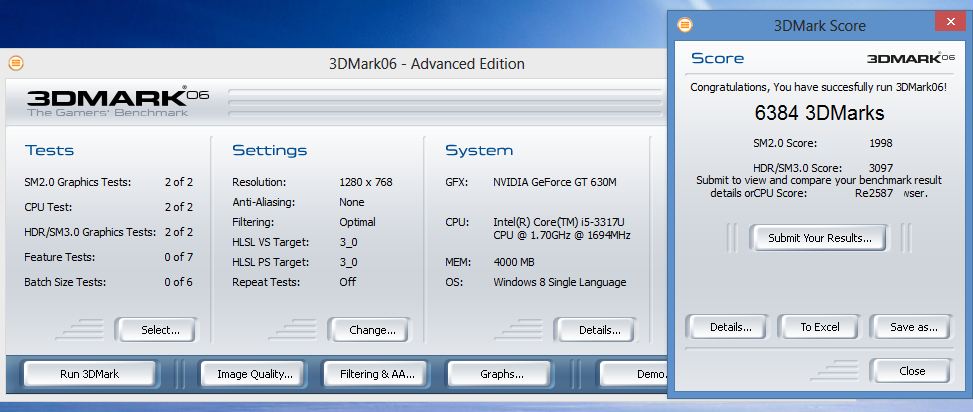This screenshot has width=973, height=412.
Task: Click the SM2.0 Graphics Tests label
Action: click(78, 182)
